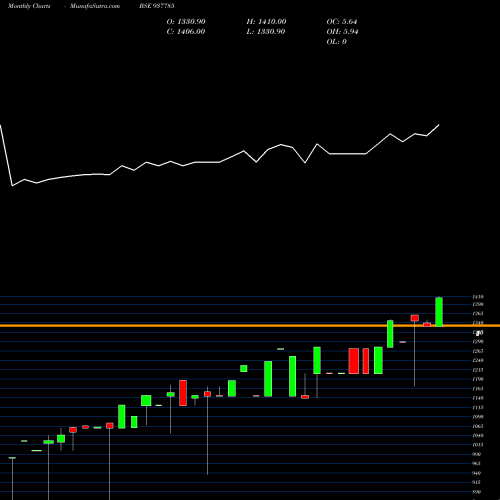500x500 pixels.
Task: Click the BSE 937785 symbol label
Action: coord(157,6)
